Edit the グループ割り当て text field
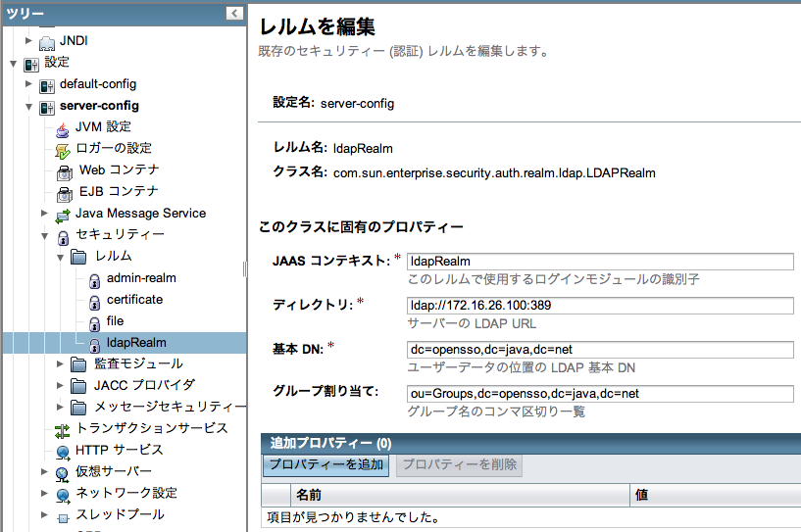Screen dimensions: 801x532 pos(599,394)
